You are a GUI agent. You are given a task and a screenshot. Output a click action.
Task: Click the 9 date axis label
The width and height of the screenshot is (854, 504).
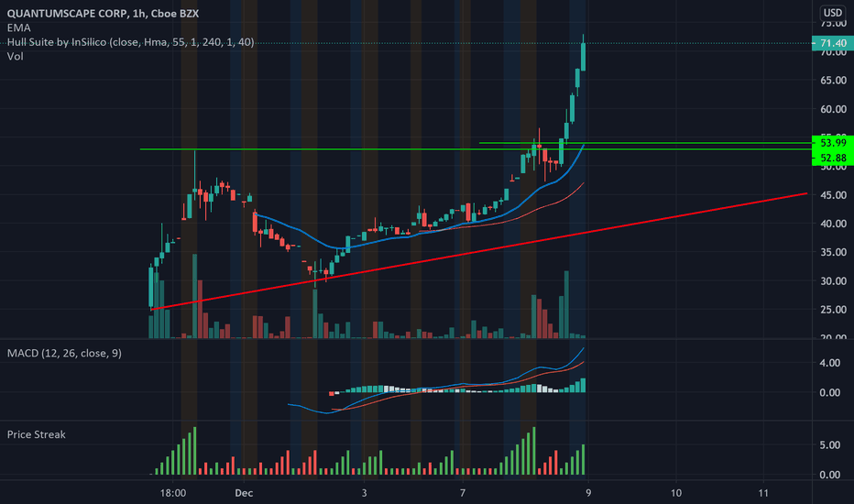pyautogui.click(x=588, y=493)
